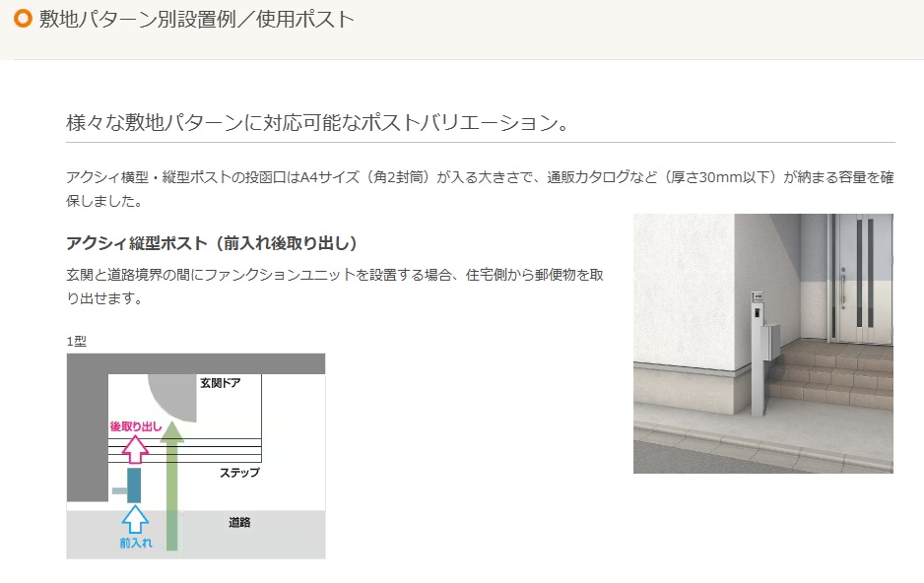Click the ステップ label in the layout
The height and width of the screenshot is (583, 924).
[x=240, y=473]
